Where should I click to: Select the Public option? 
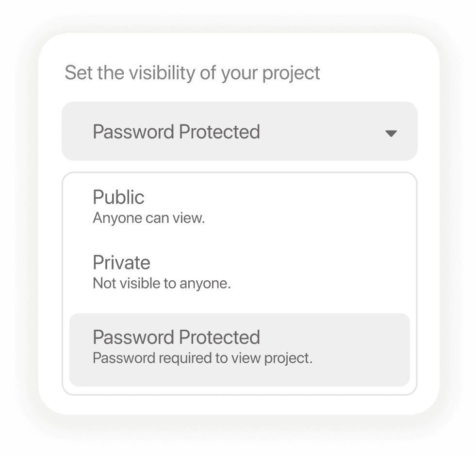[240, 206]
